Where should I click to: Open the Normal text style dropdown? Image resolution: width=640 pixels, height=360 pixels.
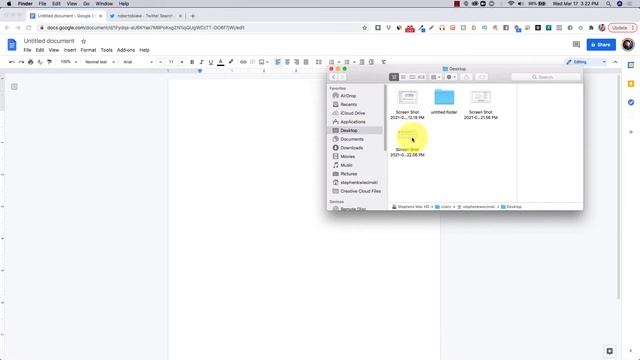100,62
